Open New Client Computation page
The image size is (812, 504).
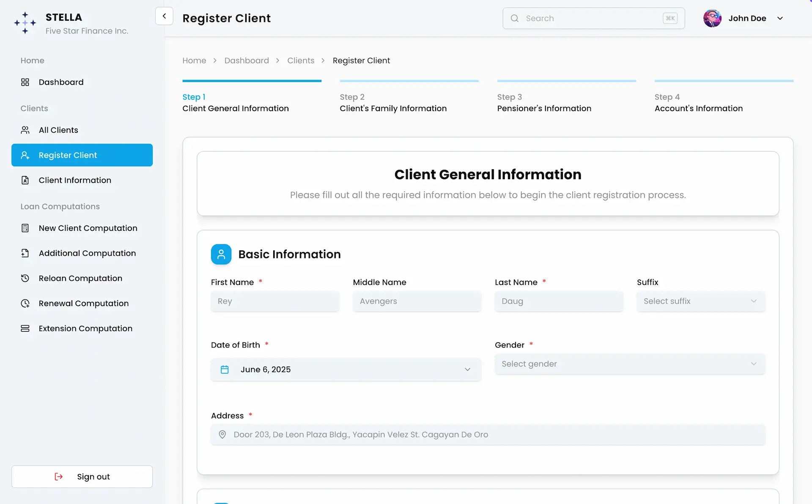click(82, 228)
